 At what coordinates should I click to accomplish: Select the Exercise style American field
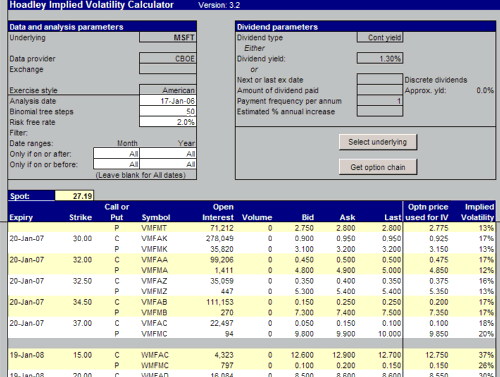click(168, 90)
